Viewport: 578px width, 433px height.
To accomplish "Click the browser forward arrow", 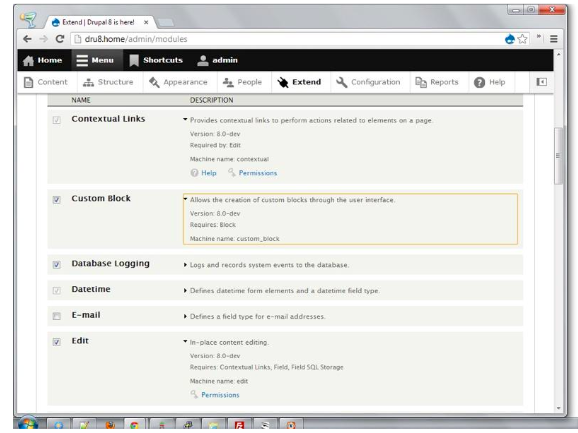I will click(x=43, y=39).
